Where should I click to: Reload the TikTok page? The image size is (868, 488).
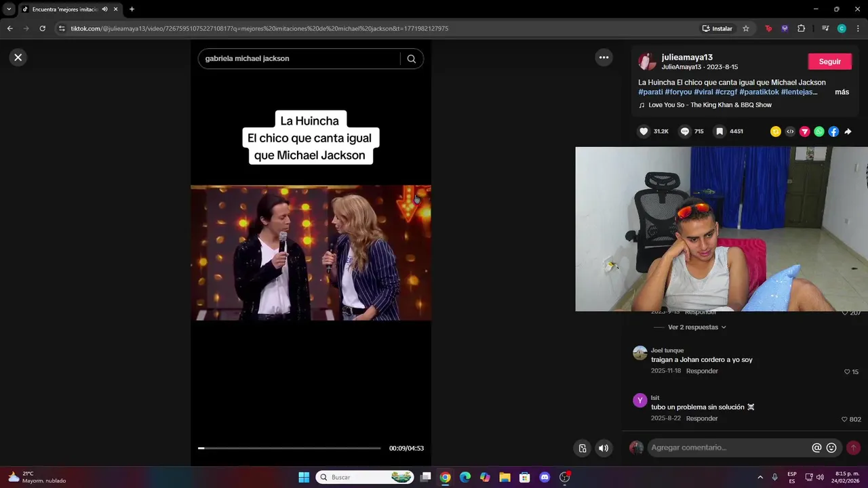[x=42, y=28]
